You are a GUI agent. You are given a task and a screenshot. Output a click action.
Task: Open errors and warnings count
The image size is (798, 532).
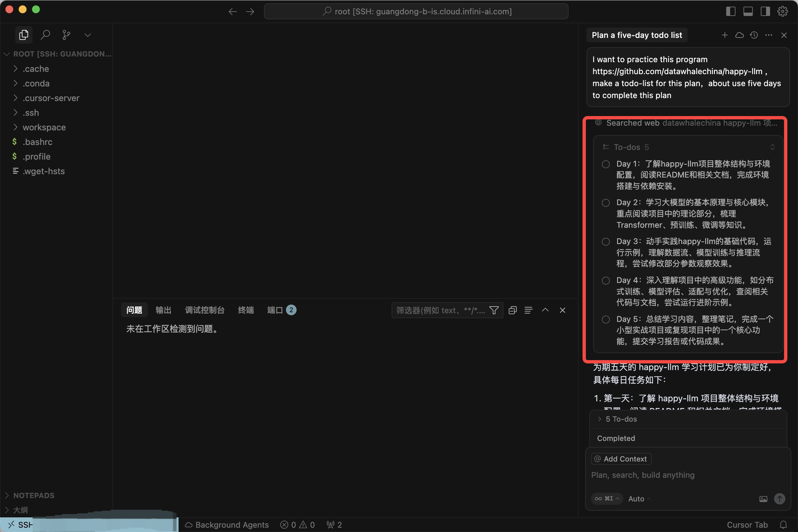click(x=298, y=525)
